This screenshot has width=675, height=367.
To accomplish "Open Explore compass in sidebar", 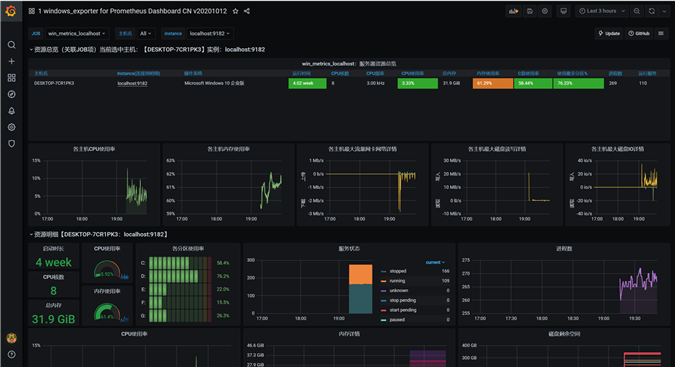I will coord(12,94).
